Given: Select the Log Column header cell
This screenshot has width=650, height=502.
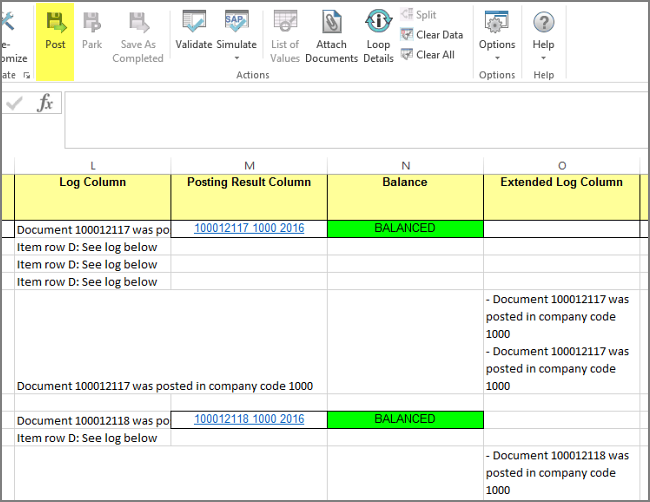Looking at the screenshot, I should pos(92,197).
